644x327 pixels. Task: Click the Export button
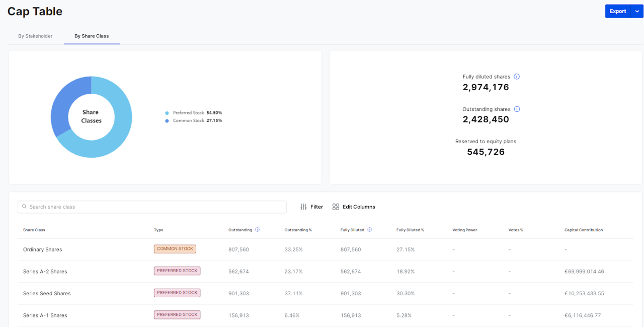click(617, 11)
